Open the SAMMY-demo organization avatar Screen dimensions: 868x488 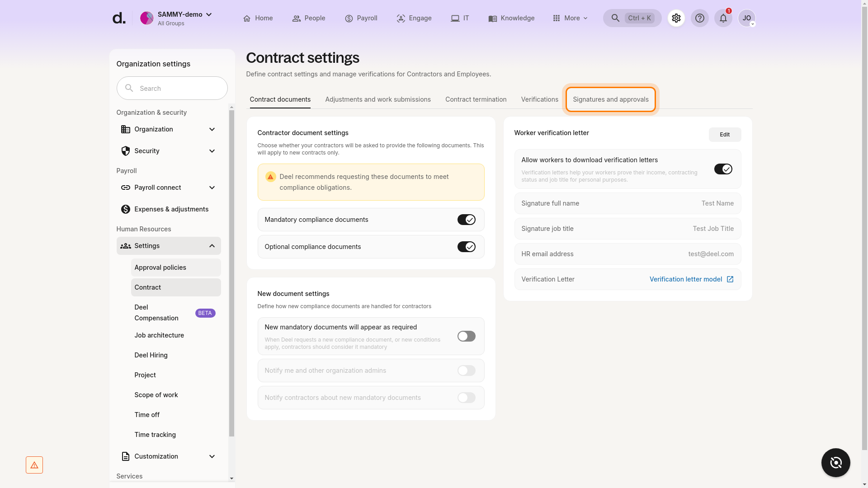coord(146,18)
